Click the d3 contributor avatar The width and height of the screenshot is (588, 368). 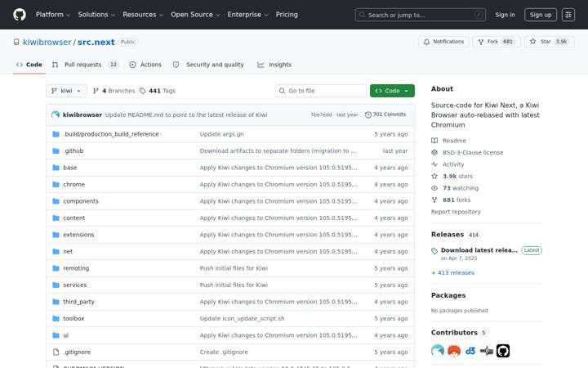coord(470,351)
